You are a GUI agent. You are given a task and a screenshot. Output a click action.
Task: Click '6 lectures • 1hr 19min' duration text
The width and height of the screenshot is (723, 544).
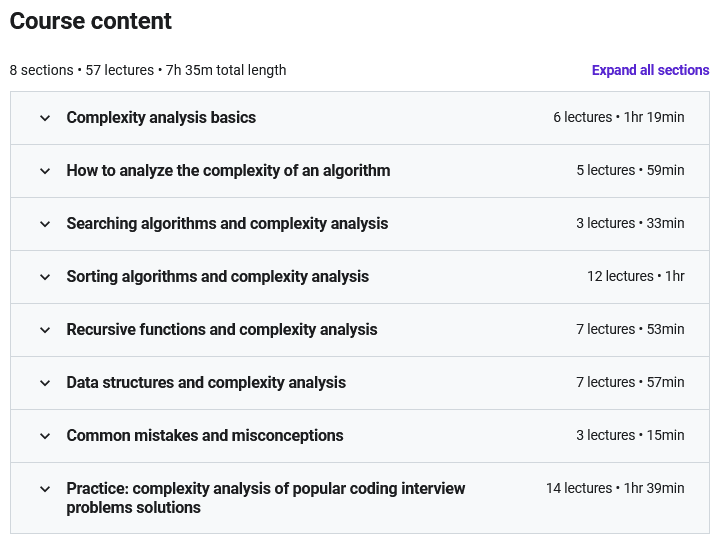(x=618, y=118)
